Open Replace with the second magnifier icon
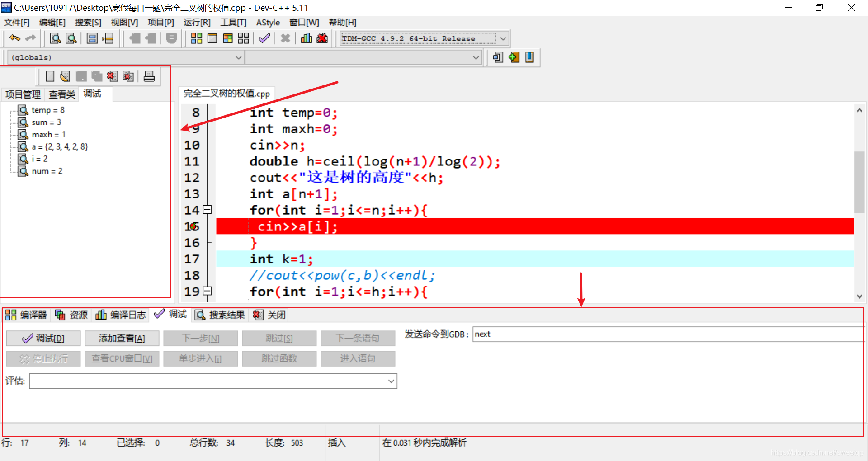This screenshot has width=868, height=461. point(71,38)
